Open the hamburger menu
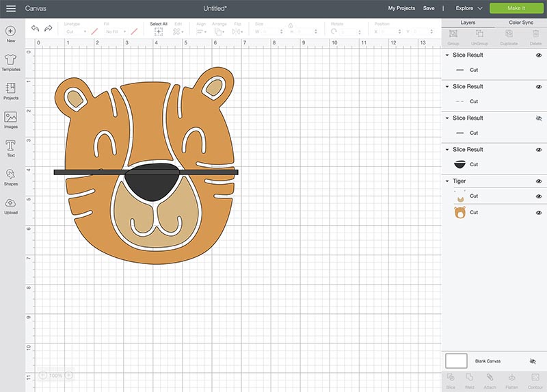 click(11, 8)
